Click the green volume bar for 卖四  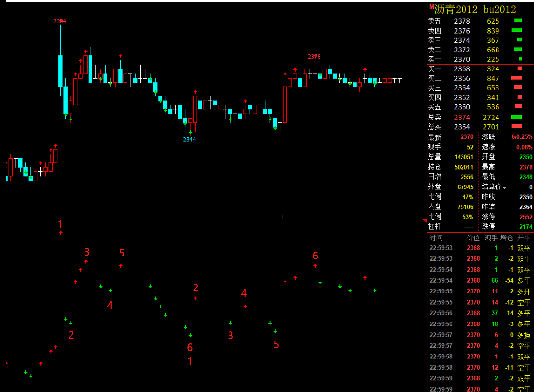[x=516, y=31]
